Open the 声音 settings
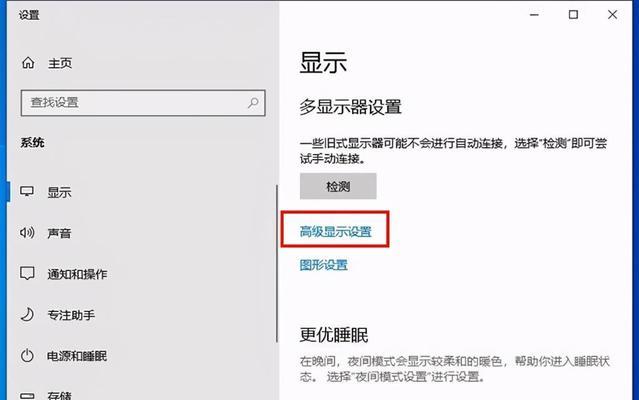The height and width of the screenshot is (400, 639). [x=59, y=233]
